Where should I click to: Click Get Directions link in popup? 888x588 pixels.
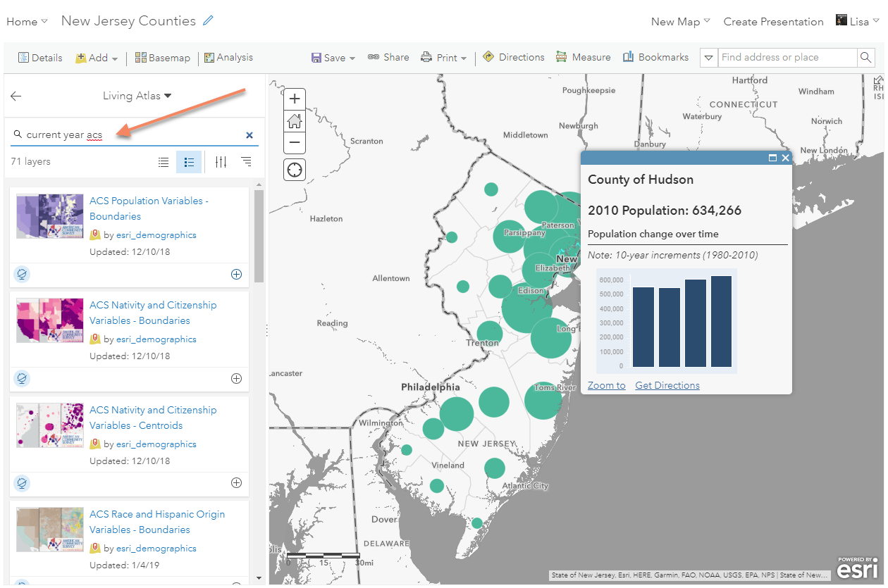click(667, 385)
